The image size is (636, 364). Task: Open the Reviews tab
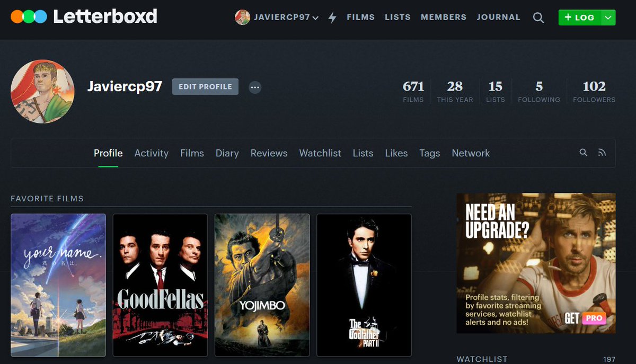(x=269, y=153)
